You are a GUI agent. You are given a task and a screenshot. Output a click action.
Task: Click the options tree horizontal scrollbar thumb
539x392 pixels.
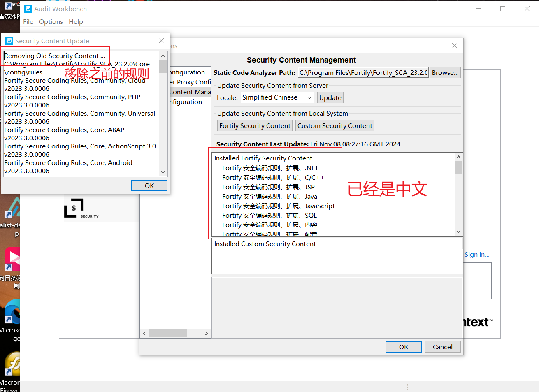(x=168, y=333)
